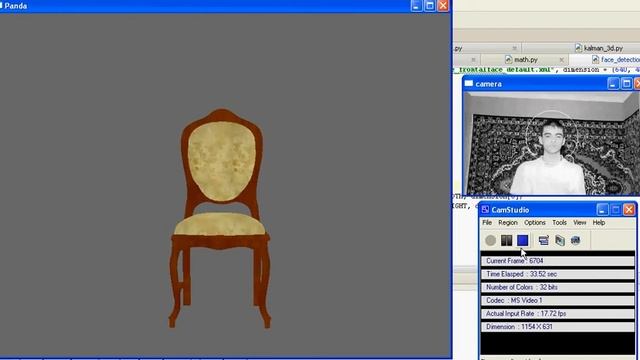Click the camera feed image
640x360 pixels.
pos(552,143)
